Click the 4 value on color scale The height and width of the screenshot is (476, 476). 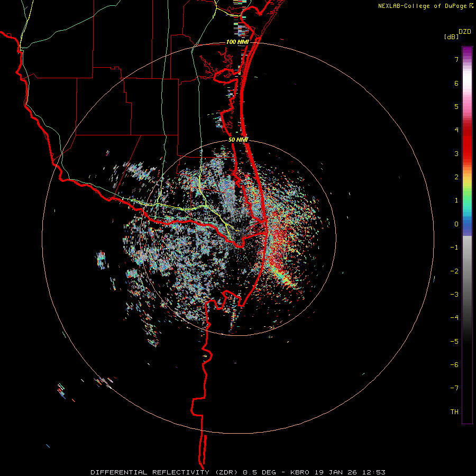[x=456, y=130]
